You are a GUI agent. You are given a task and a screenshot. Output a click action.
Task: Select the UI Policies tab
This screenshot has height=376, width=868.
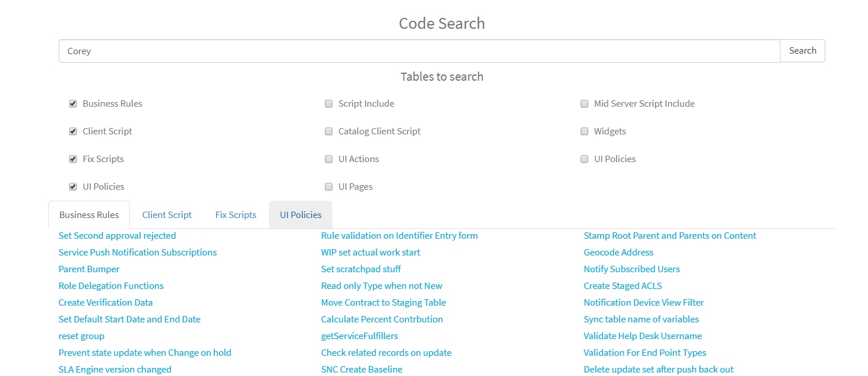(300, 214)
